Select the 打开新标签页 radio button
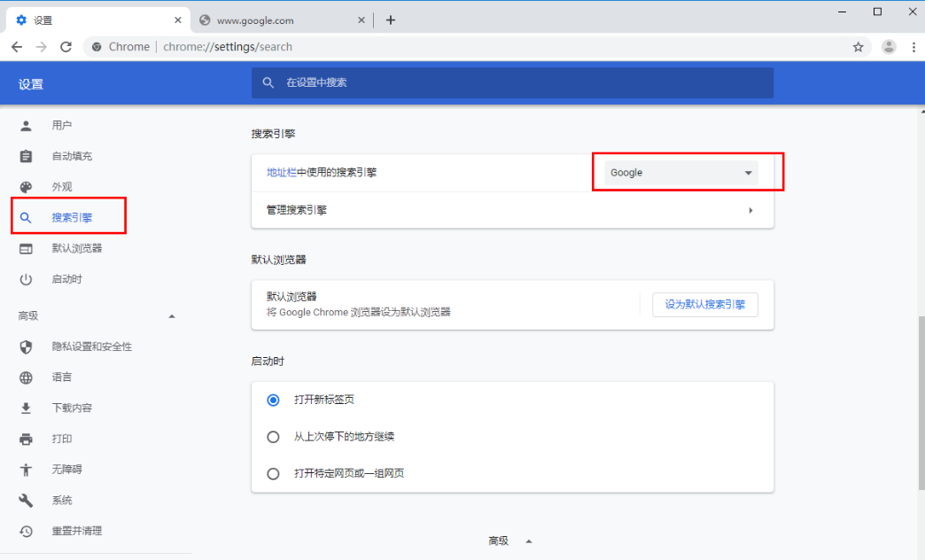This screenshot has width=925, height=560. [x=273, y=401]
